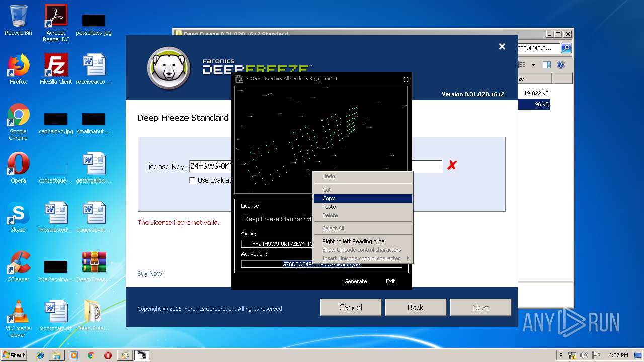644x362 pixels.
Task: Select pagesdevel... Word document on desktop
Action: 94,217
